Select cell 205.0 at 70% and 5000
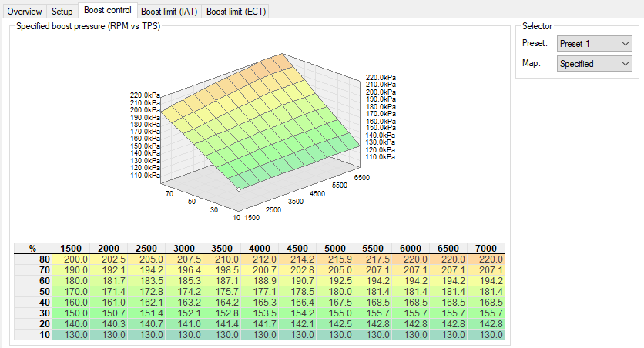 tap(336, 270)
